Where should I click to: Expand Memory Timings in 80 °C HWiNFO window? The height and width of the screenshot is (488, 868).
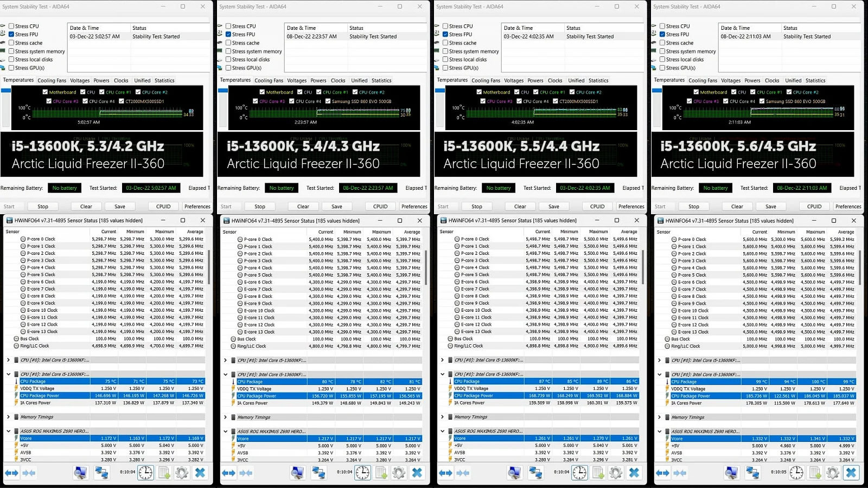225,417
